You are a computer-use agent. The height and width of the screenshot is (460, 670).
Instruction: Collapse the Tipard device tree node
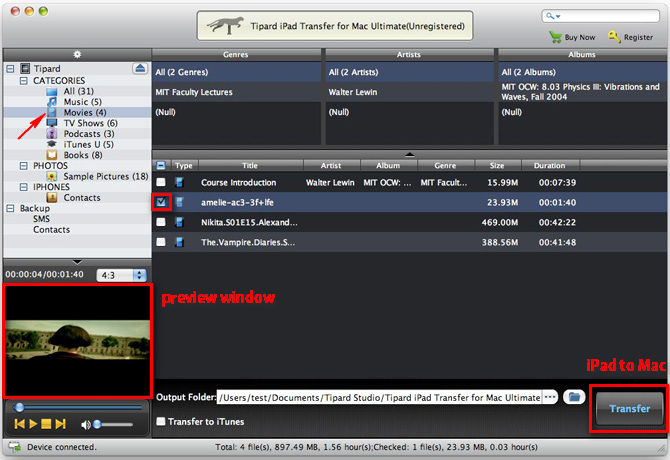point(10,68)
